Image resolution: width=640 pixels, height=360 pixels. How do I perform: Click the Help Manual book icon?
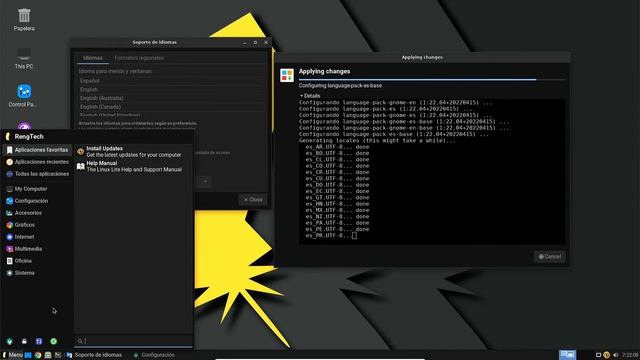(80, 166)
